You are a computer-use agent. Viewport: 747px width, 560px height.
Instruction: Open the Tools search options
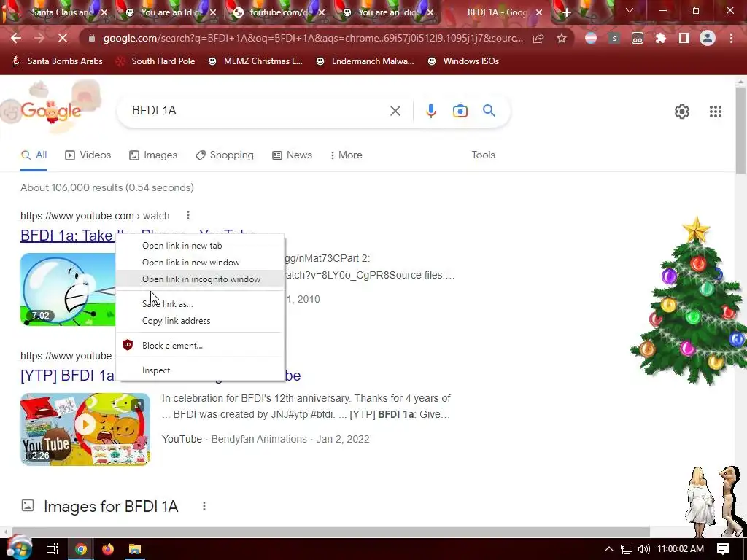[x=483, y=155]
